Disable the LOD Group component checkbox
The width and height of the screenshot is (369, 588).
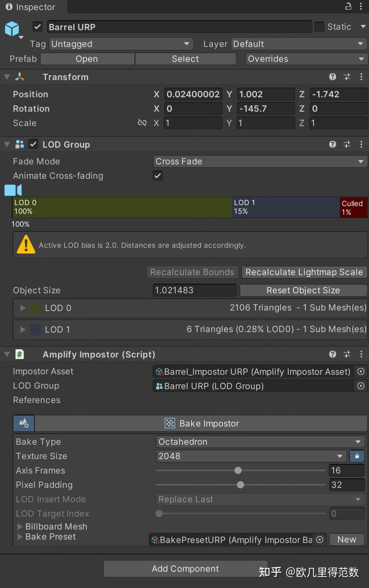(x=34, y=144)
